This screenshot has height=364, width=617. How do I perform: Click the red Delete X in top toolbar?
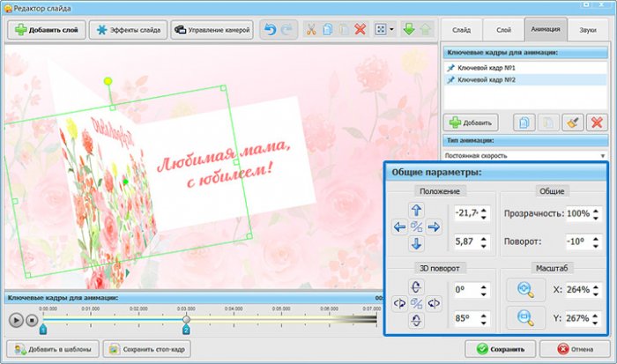coord(360,30)
